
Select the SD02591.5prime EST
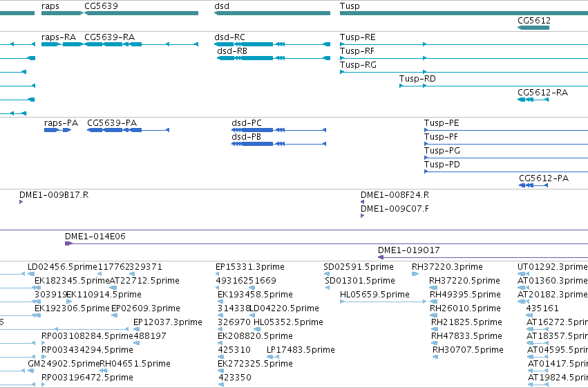tap(327, 274)
